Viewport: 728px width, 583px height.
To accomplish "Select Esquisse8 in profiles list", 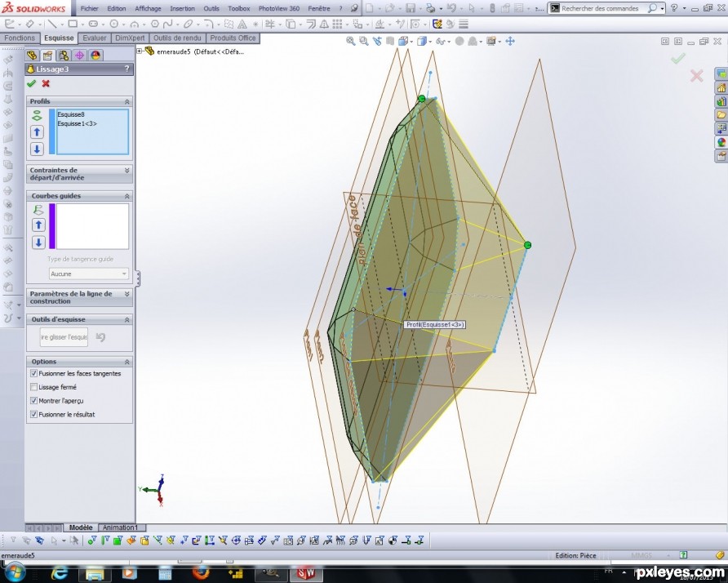I will pyautogui.click(x=70, y=114).
